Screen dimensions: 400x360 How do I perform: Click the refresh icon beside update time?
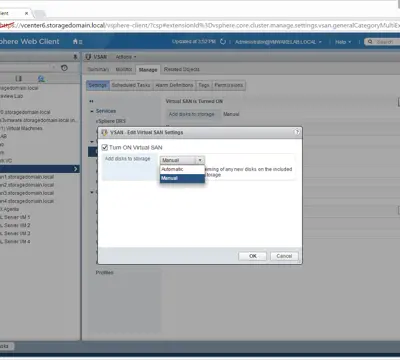click(223, 42)
